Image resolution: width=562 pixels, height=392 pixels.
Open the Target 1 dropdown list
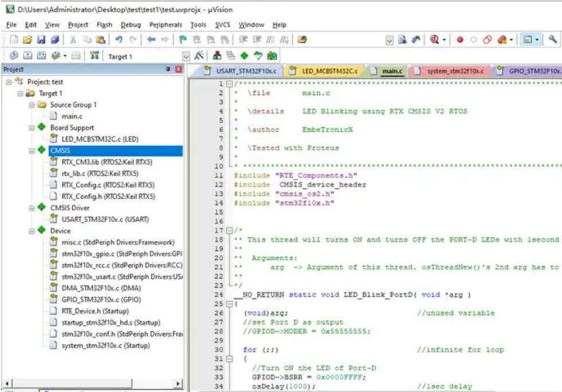pyautogui.click(x=186, y=56)
